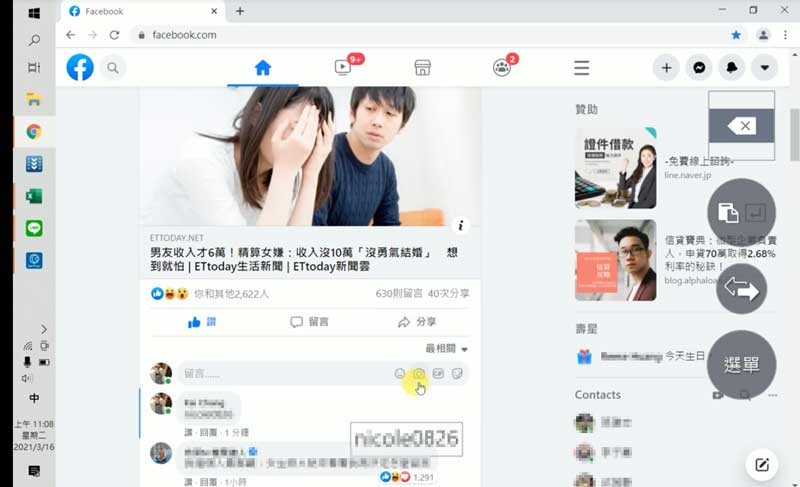The width and height of the screenshot is (800, 487).
Task: Attach a photo using camera icon
Action: coord(419,374)
